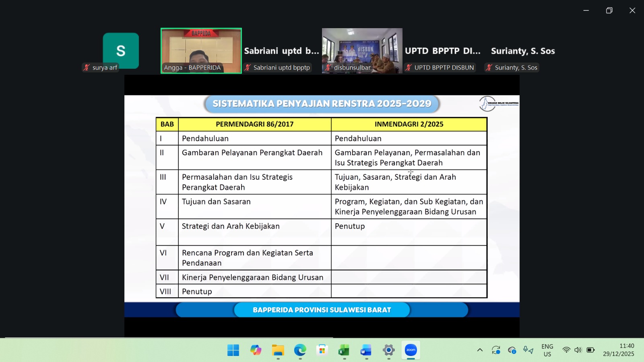This screenshot has width=644, height=362.
Task: Open the ENG US language switcher
Action: pyautogui.click(x=547, y=350)
